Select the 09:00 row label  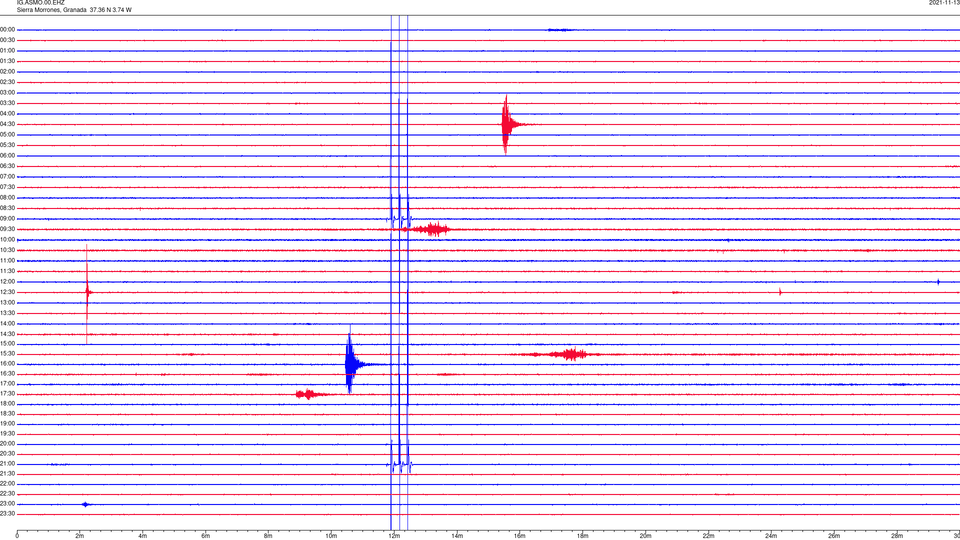pos(8,219)
